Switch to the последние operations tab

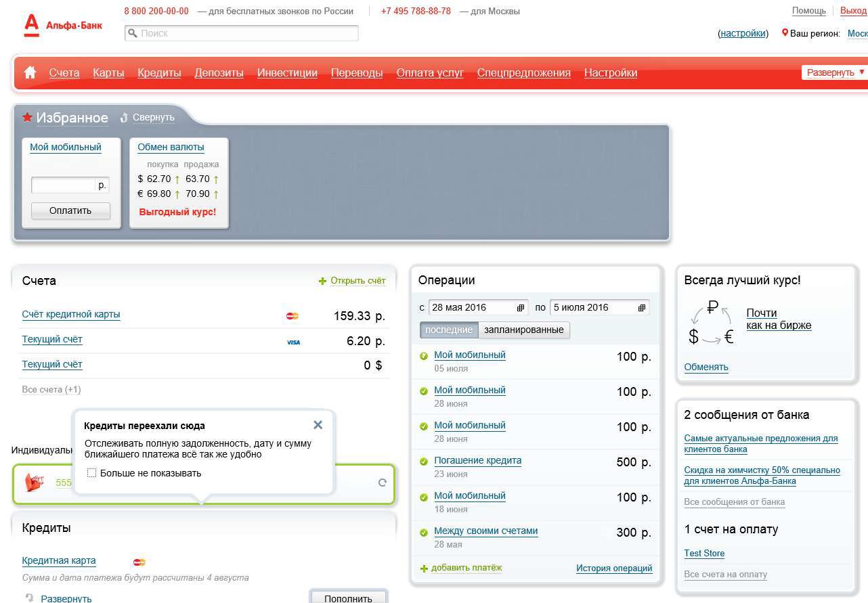[449, 330]
